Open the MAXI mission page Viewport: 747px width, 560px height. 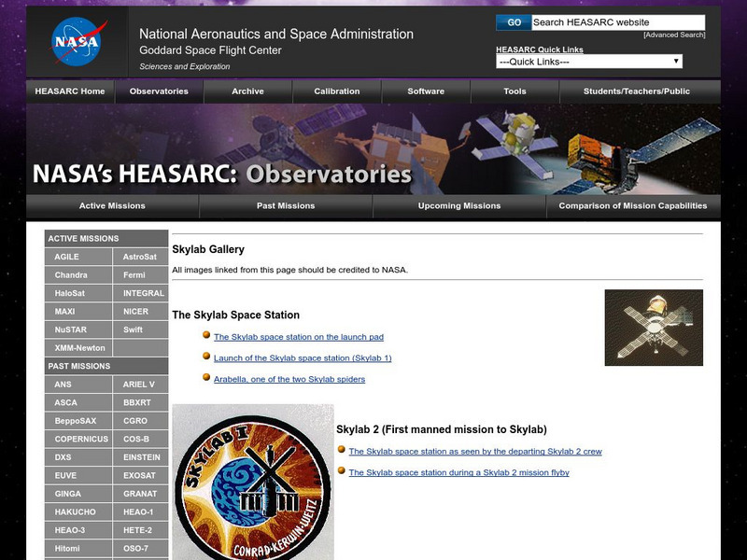78,311
